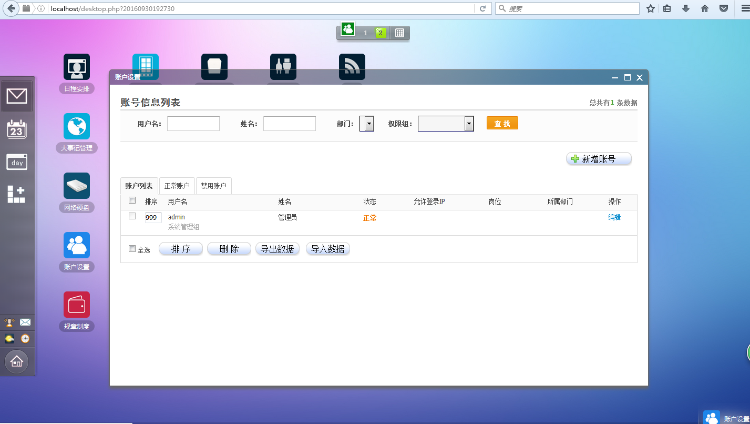Open the RSS feed desktop icon

pyautogui.click(x=352, y=67)
